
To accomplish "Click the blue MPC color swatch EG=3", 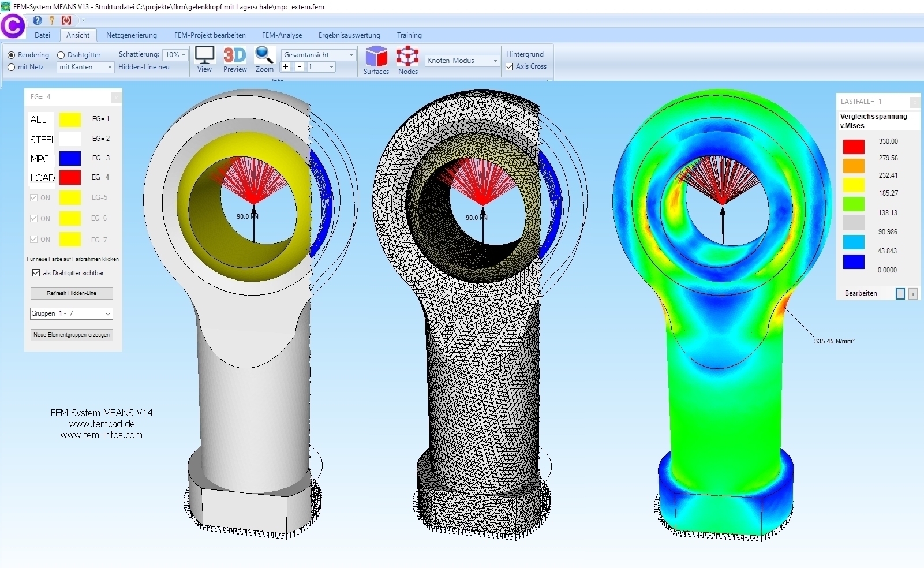I will [70, 158].
